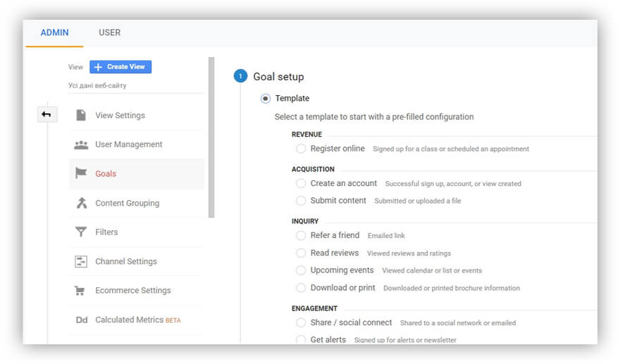Pick the Refer a friend option
Screen dimensions: 620x364
click(301, 236)
